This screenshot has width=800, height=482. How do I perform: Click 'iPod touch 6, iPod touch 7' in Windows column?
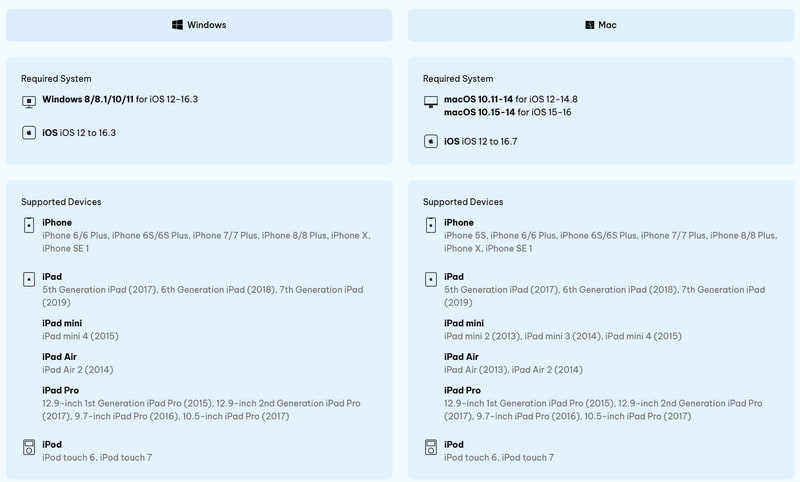coord(97,458)
